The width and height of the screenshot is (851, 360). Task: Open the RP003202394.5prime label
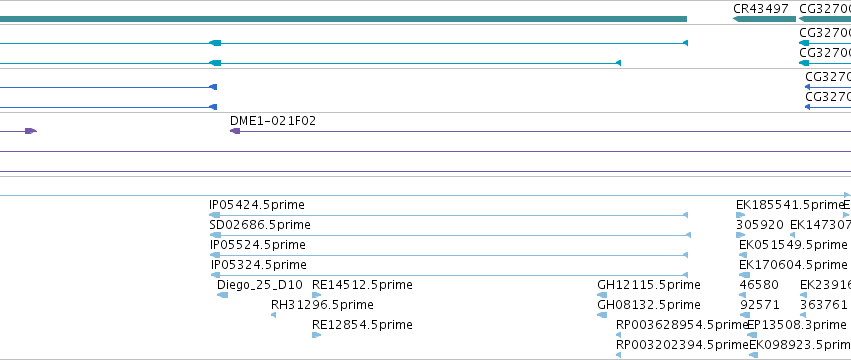(682, 345)
